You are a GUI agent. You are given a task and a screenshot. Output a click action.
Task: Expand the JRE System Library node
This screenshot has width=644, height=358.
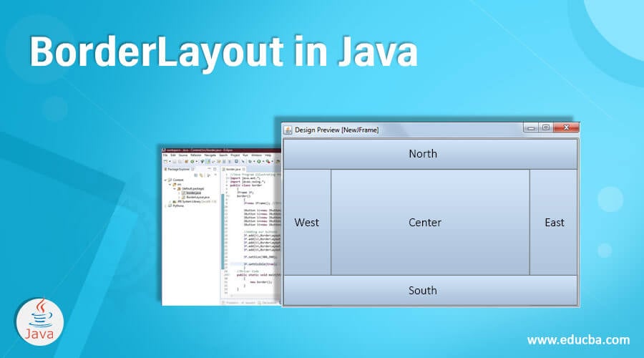click(170, 202)
